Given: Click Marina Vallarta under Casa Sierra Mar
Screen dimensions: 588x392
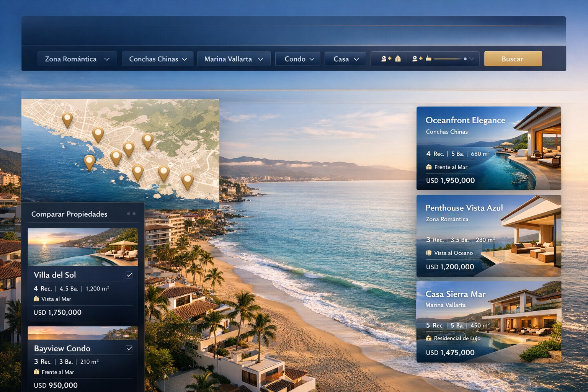Looking at the screenshot, I should (446, 305).
